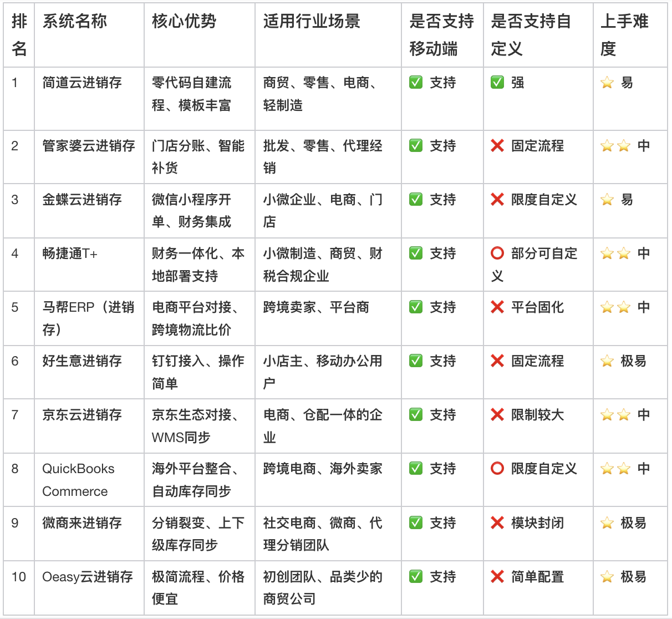Viewport: 672px width, 619px height.
Task: Click the star icon in Oeasy云进销存 row
Action: tap(607, 577)
